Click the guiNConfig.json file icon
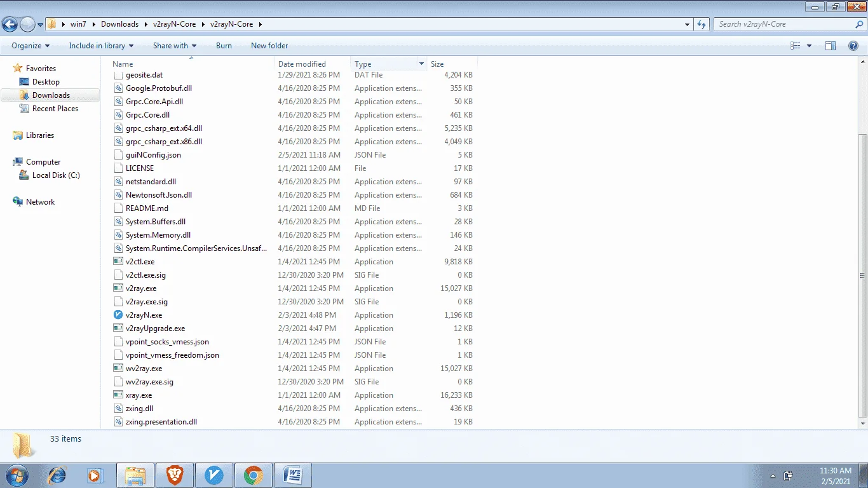This screenshot has width=868, height=488. [x=118, y=155]
